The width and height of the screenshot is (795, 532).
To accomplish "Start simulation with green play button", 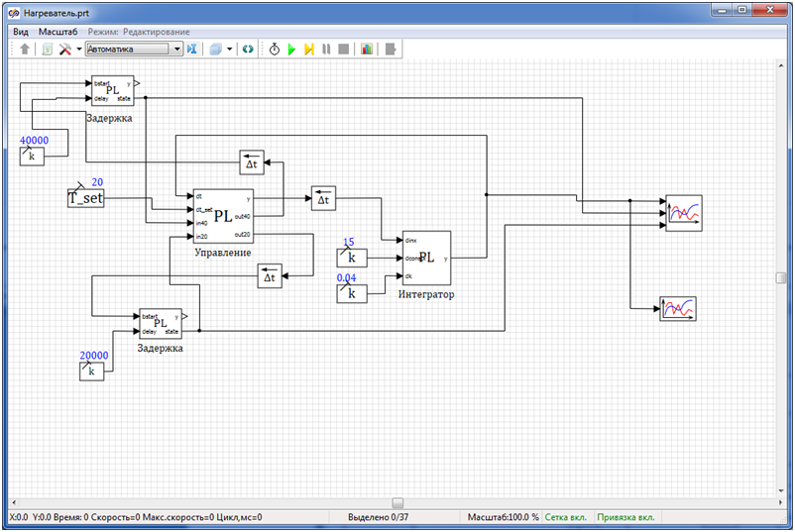I will [x=291, y=50].
